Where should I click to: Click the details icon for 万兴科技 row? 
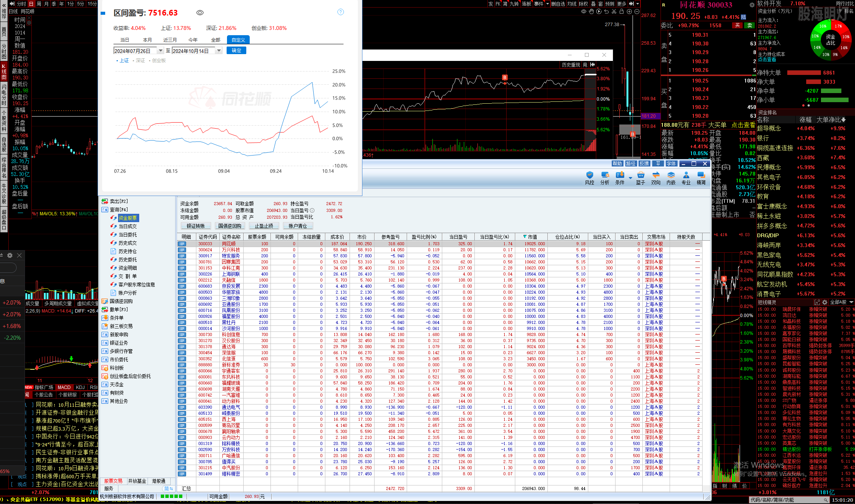(182, 250)
